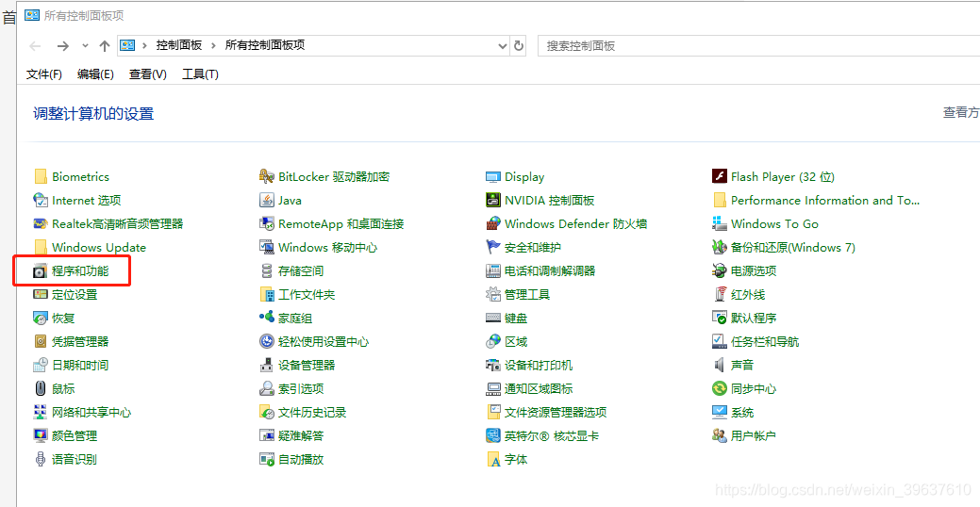Open the 日期和时间 icon
This screenshot has width=980, height=507.
tap(41, 365)
